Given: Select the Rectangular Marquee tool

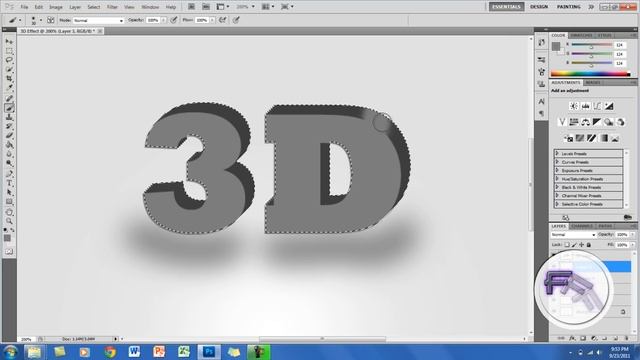Looking at the screenshot, I should [x=9, y=51].
